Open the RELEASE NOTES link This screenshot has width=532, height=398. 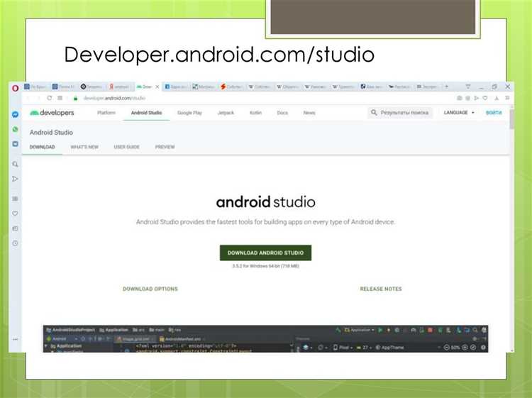(381, 289)
